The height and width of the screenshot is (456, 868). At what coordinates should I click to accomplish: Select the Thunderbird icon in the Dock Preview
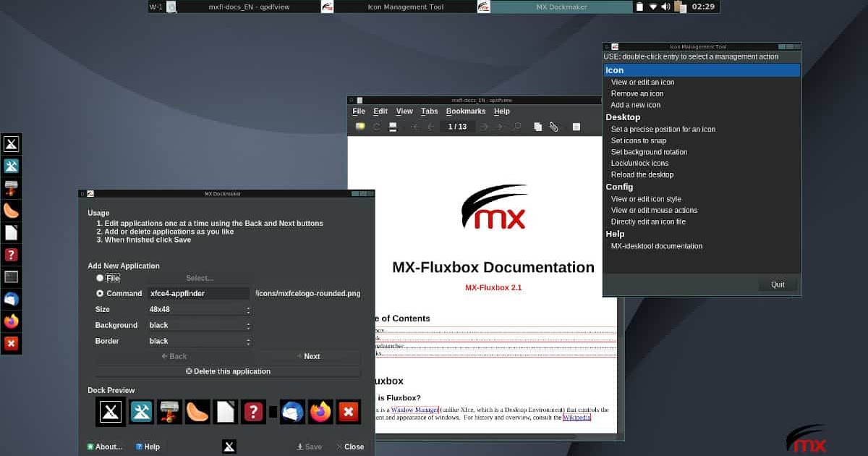[292, 411]
